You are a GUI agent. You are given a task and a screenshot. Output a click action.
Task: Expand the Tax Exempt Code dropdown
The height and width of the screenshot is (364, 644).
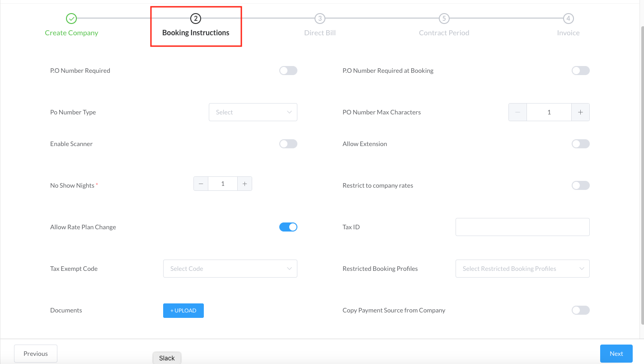click(x=230, y=269)
